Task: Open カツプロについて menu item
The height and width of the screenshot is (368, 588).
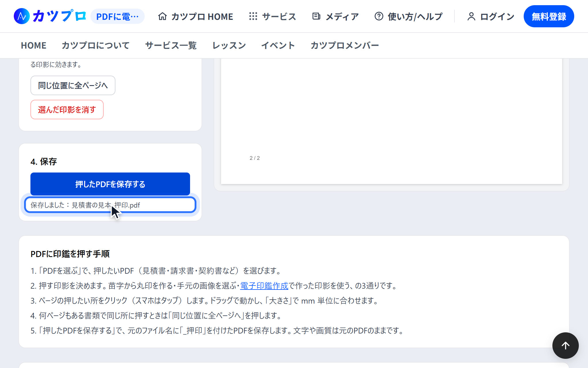Action: [x=96, y=45]
